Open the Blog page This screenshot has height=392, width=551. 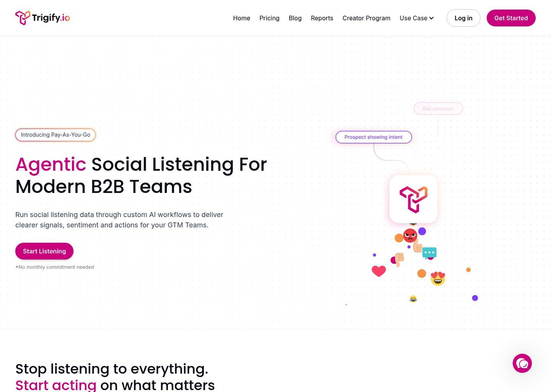point(295,18)
